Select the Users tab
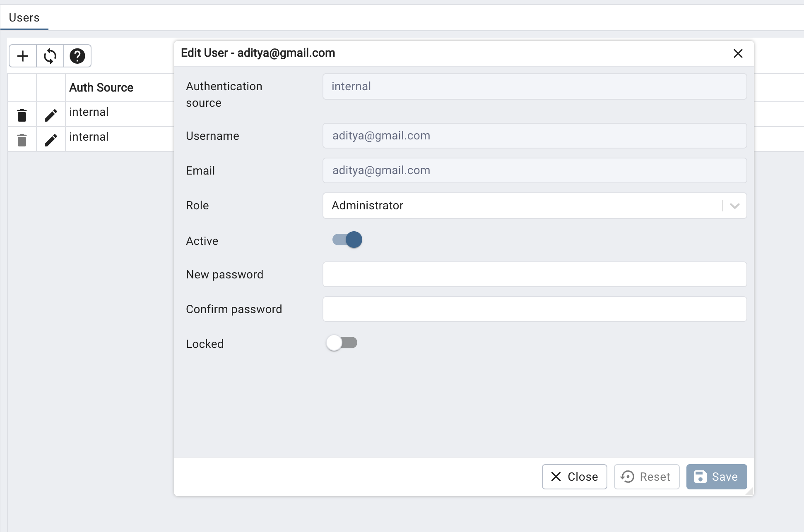Screen dimensions: 804x532 pos(24,18)
